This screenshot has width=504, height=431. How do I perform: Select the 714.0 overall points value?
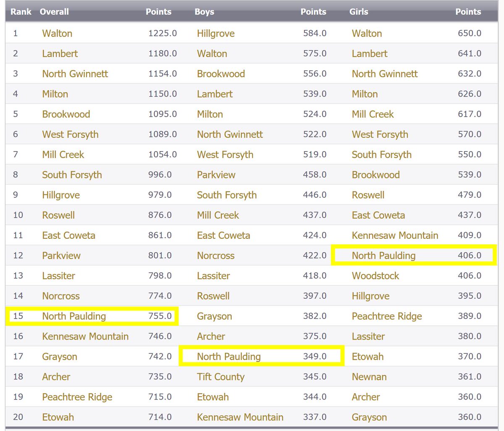pyautogui.click(x=160, y=417)
